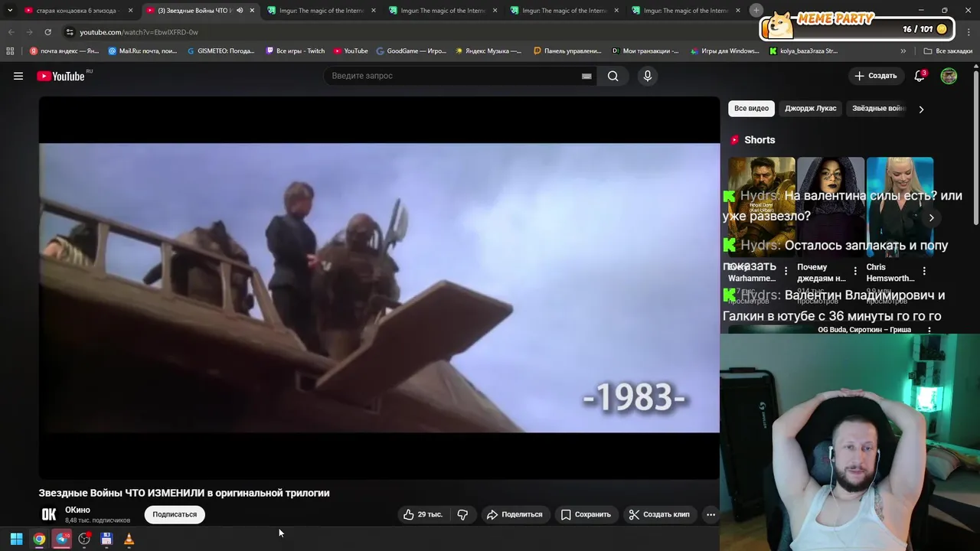
Task: Open the Warhammer short thumbnail
Action: pyautogui.click(x=761, y=207)
